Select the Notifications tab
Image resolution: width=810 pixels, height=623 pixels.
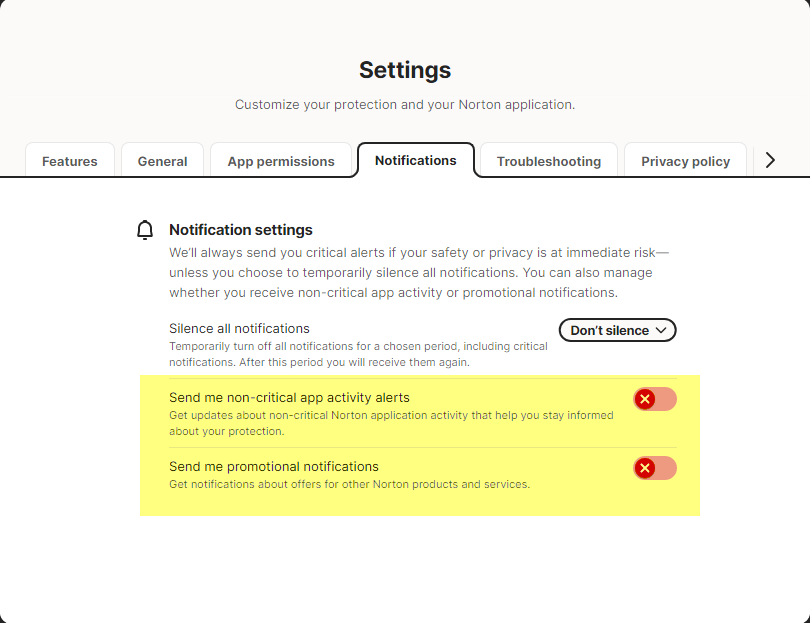coord(415,160)
